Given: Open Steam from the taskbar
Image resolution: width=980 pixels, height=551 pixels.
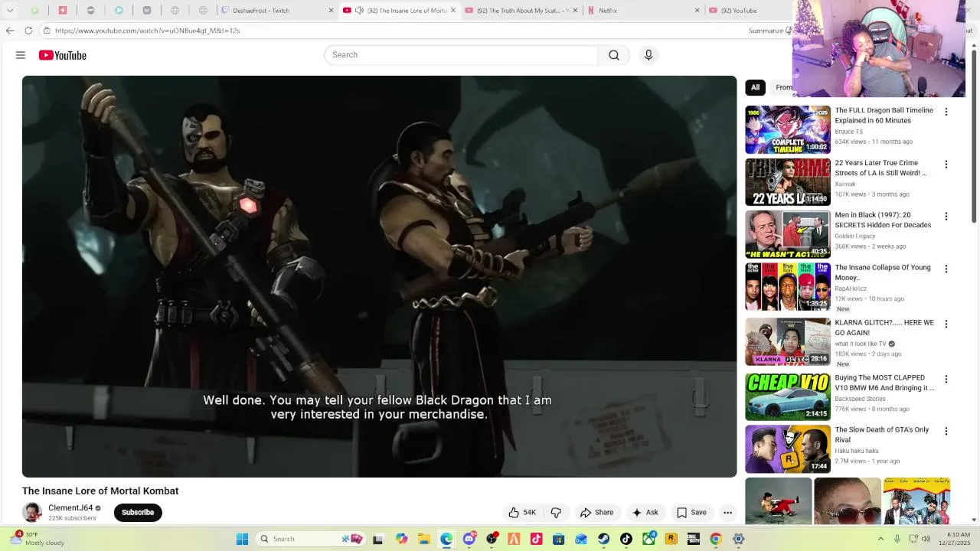Looking at the screenshot, I should coord(604,539).
